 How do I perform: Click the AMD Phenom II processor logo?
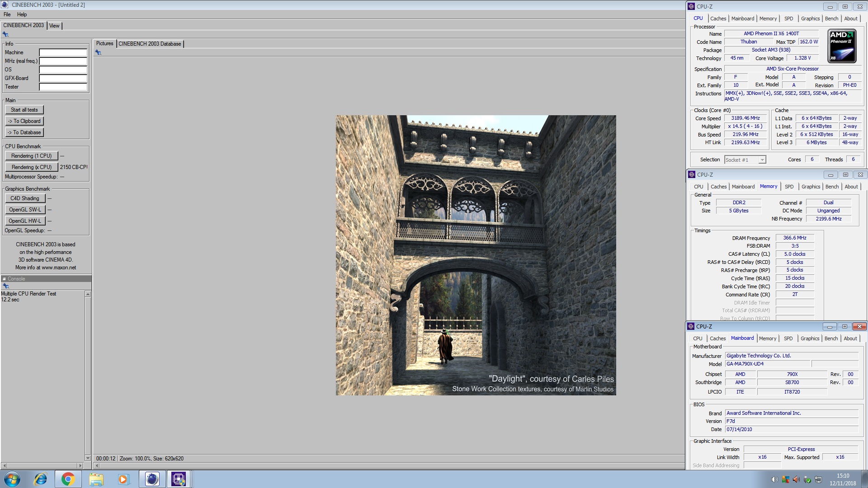click(841, 46)
